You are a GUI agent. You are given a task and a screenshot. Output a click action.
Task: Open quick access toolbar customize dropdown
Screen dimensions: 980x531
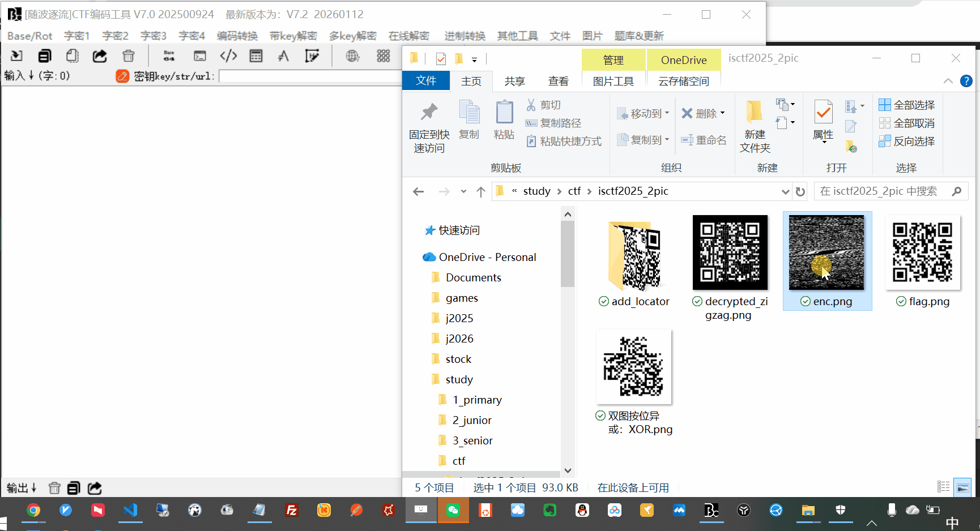tap(474, 59)
